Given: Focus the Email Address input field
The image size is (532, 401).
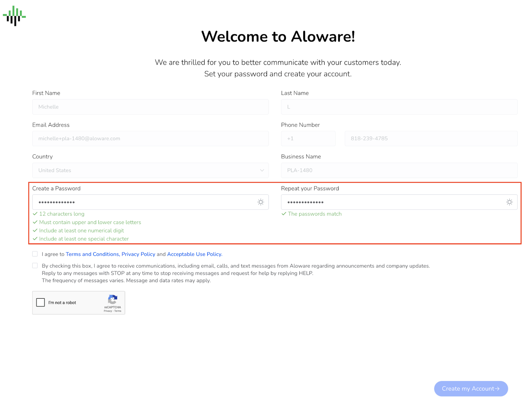Looking at the screenshot, I should [150, 139].
